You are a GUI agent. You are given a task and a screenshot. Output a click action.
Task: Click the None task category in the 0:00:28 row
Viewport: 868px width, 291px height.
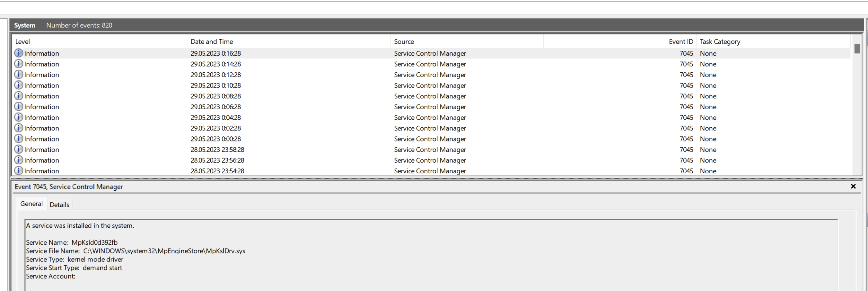pos(708,139)
